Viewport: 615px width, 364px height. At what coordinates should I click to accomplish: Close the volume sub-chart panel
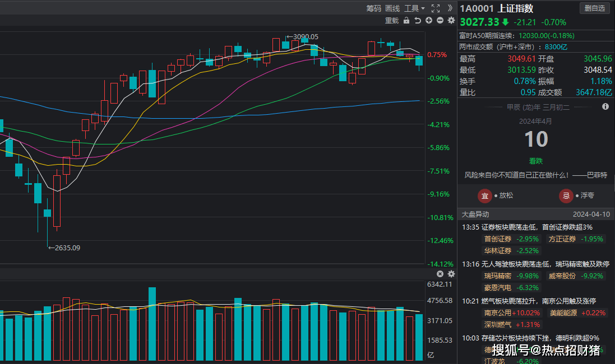tap(440, 274)
